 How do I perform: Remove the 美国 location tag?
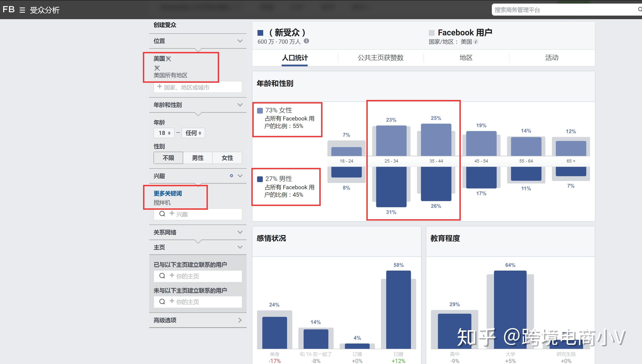coord(169,59)
